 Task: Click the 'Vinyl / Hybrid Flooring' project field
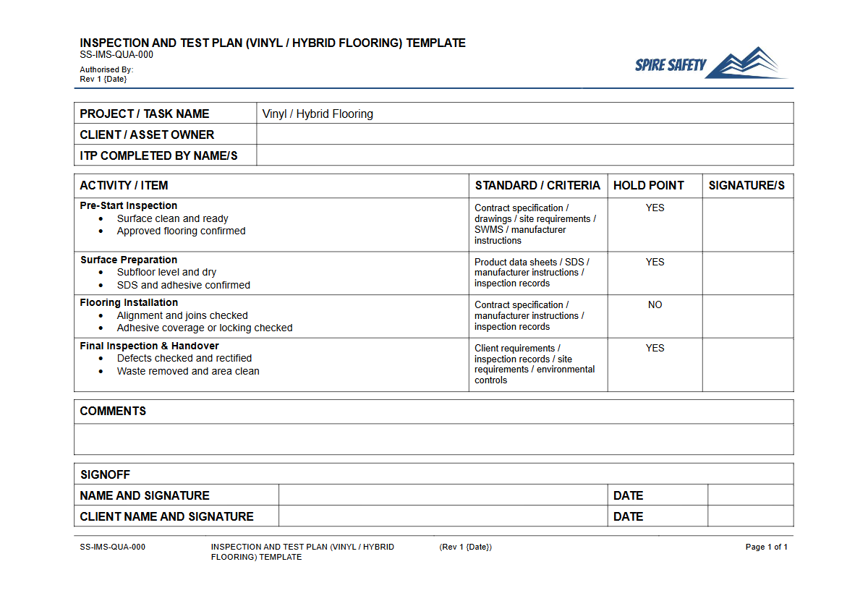coord(525,114)
